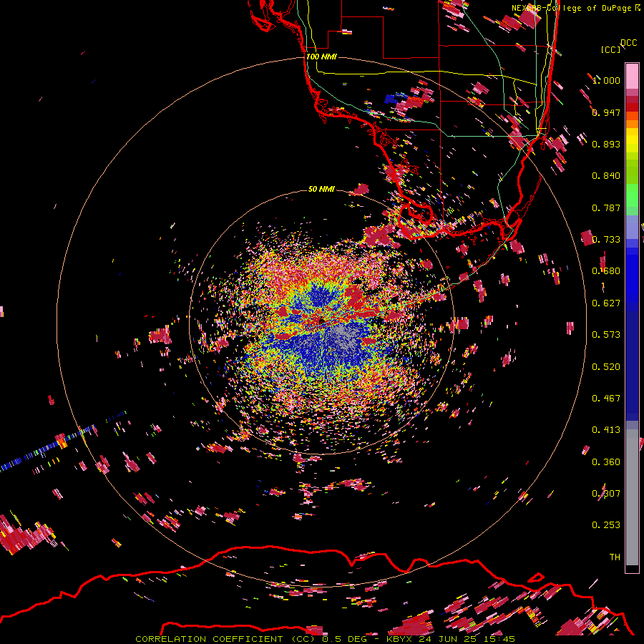Screen dimensions: 644x644
Task: Click the 0.680 scale value
Action: (x=606, y=271)
